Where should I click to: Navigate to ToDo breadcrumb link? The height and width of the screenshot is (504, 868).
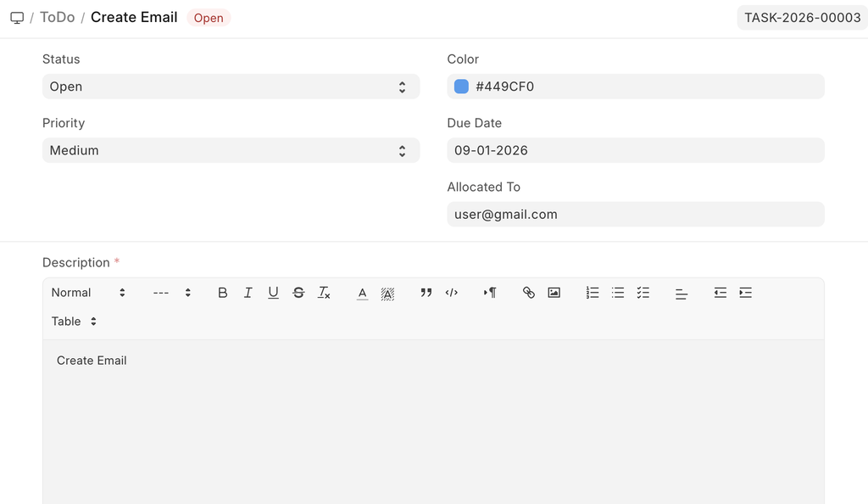57,17
